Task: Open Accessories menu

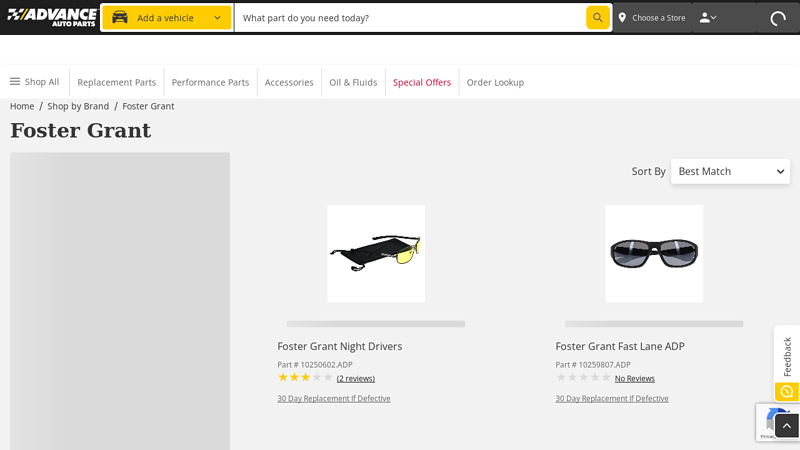Action: tap(289, 82)
